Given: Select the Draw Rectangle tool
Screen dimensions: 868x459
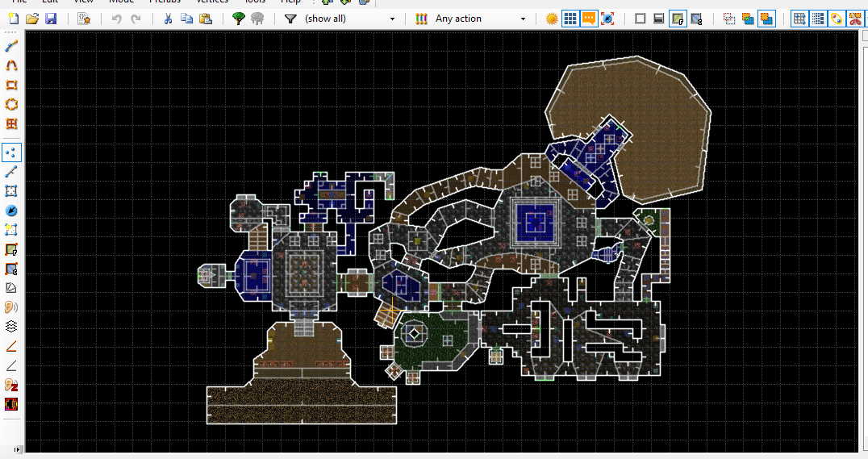Looking at the screenshot, I should (x=11, y=85).
